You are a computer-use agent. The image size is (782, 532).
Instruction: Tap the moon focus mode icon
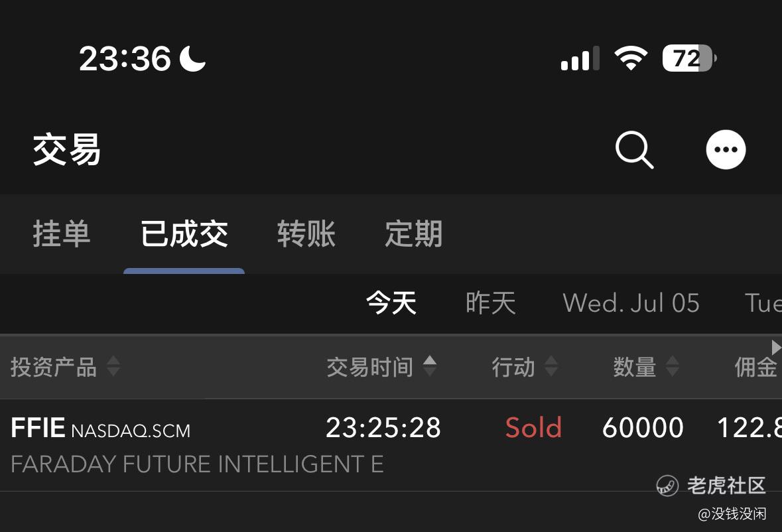coord(192,58)
